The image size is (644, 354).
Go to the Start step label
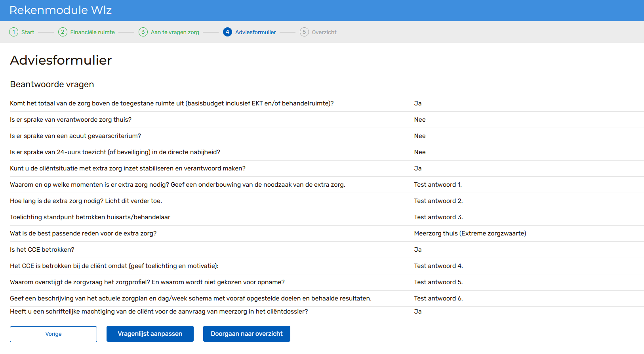pos(28,32)
